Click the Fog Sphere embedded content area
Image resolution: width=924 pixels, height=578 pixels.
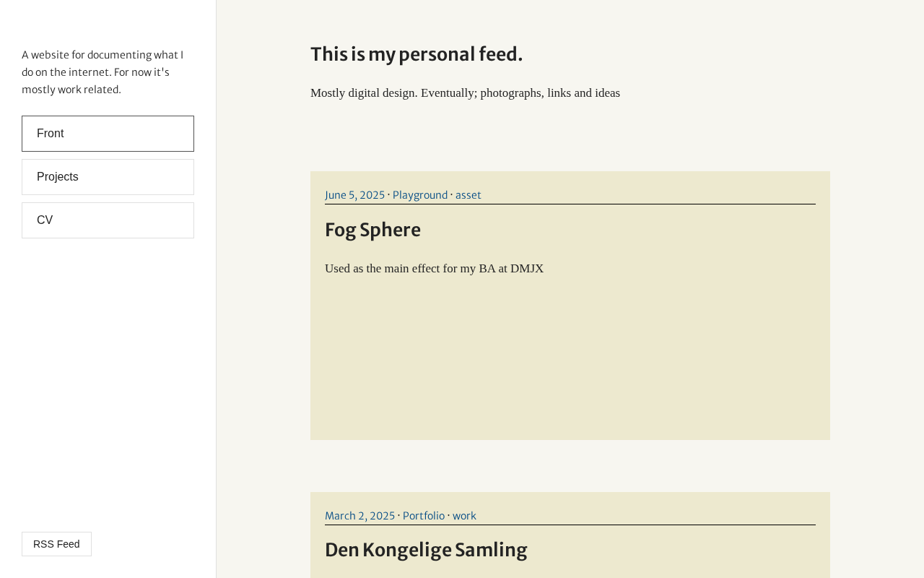570,354
